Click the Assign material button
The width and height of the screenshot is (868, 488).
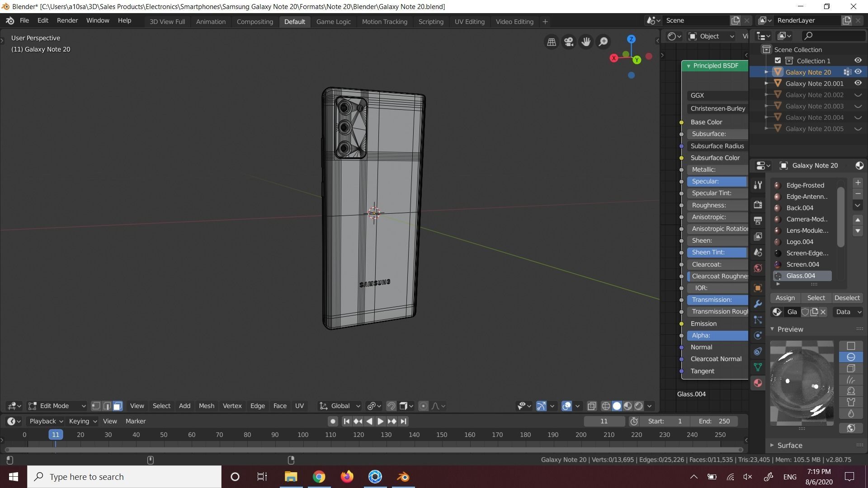pos(785,298)
